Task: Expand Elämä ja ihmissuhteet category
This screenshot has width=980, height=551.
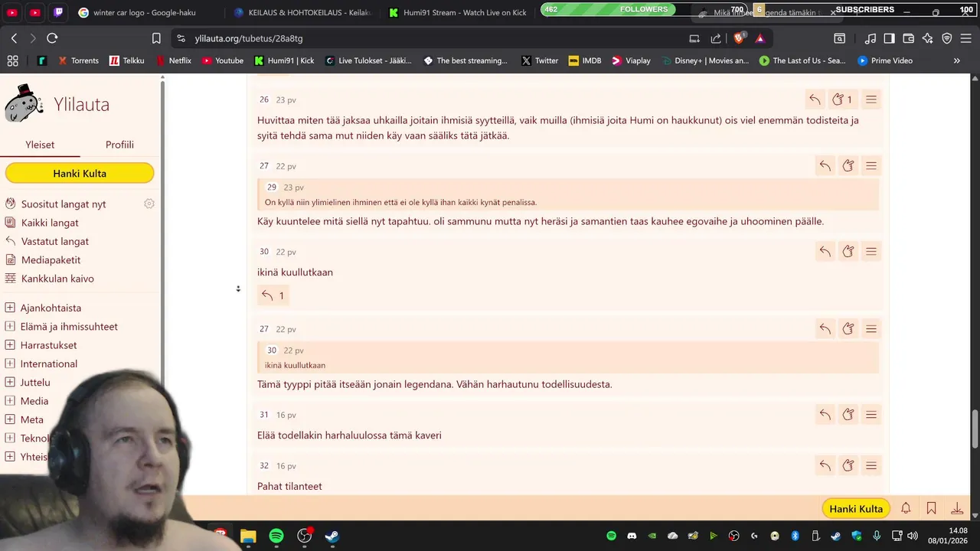Action: point(10,327)
